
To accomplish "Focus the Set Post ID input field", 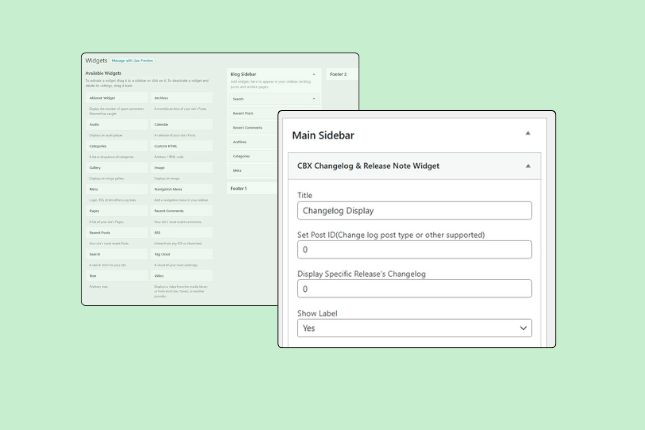I will click(414, 249).
